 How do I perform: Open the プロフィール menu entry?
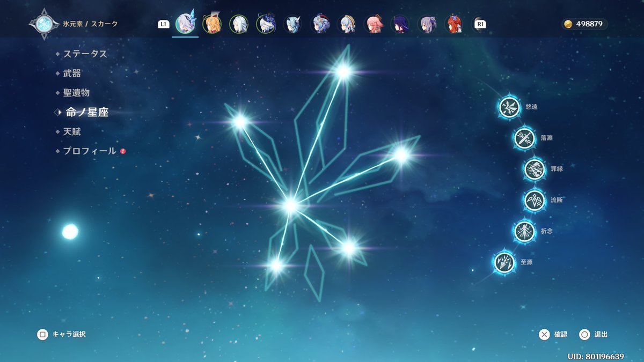[90, 151]
